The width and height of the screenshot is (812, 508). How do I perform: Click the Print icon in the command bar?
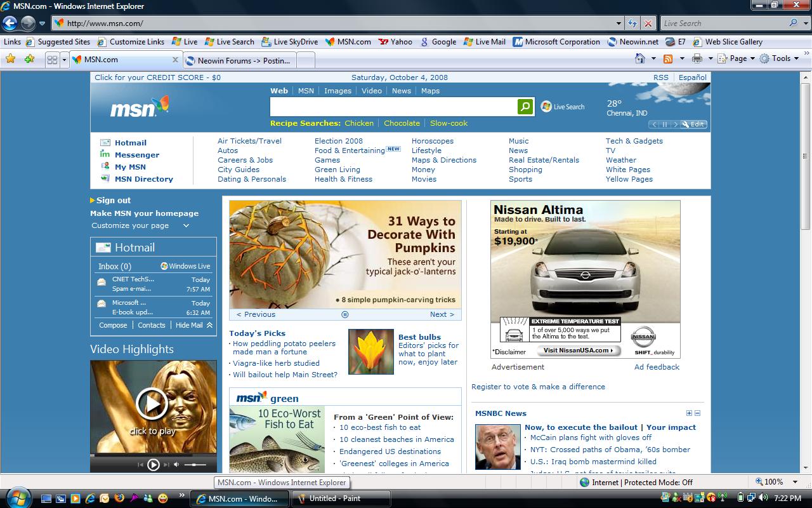coord(697,58)
